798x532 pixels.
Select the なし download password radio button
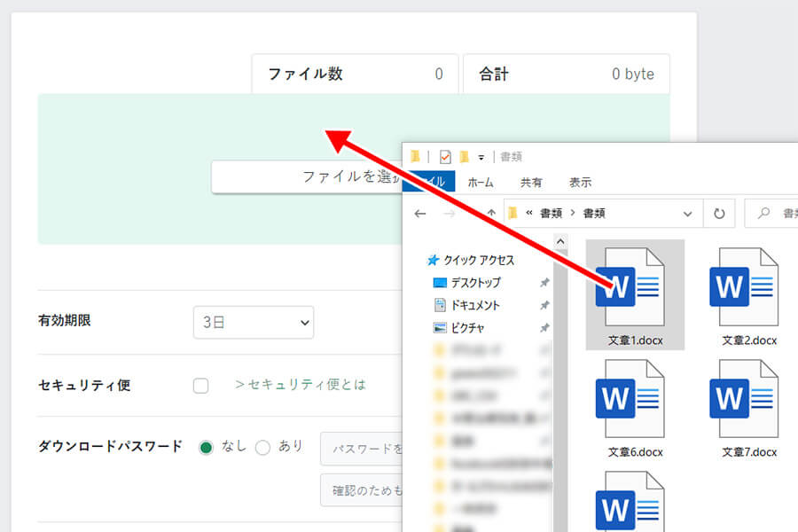click(206, 448)
